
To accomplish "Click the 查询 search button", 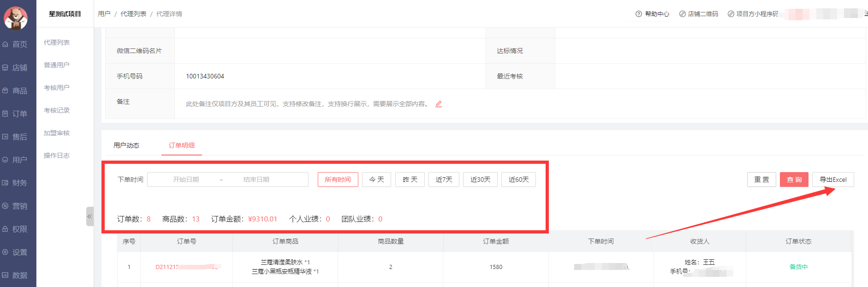I will coord(794,179).
